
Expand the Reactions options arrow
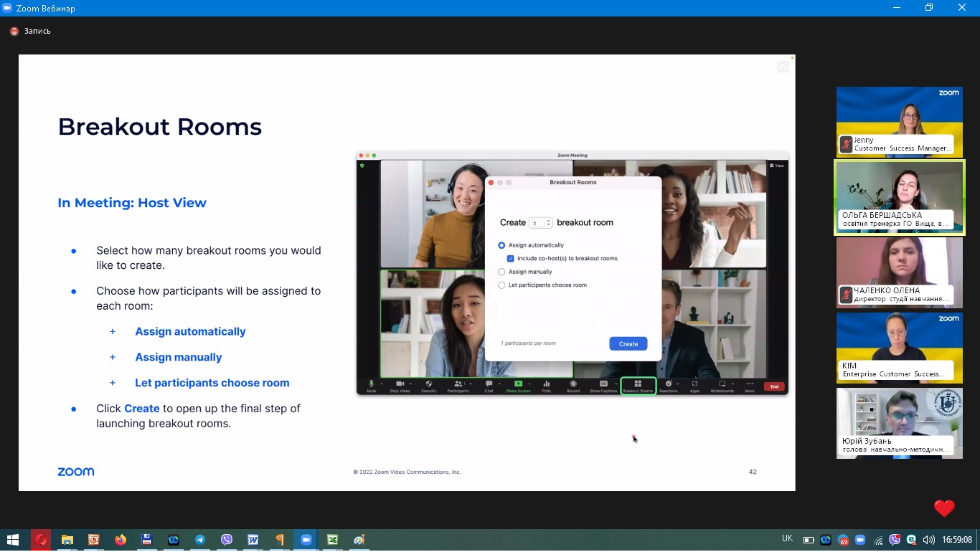tap(678, 384)
